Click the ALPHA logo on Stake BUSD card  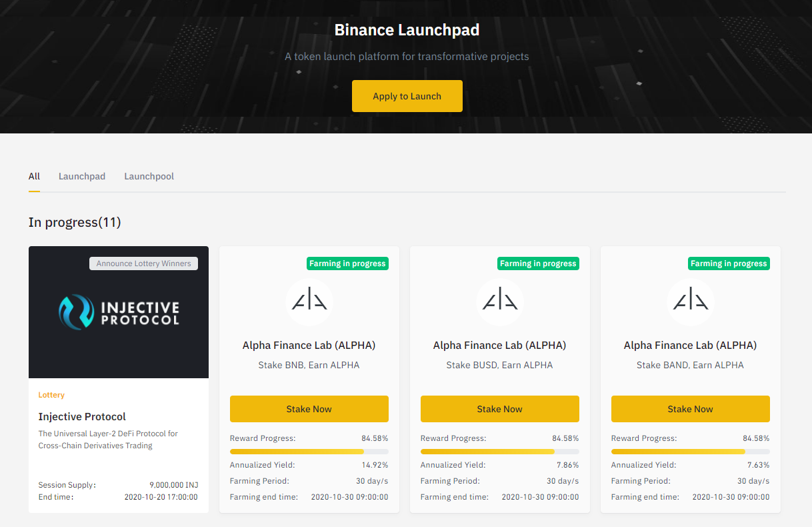click(x=500, y=302)
